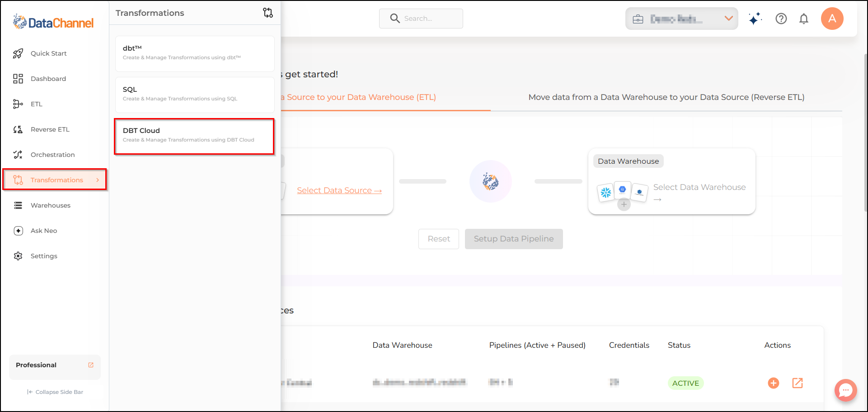This screenshot has width=868, height=412.
Task: Click the Status column header
Action: 679,345
